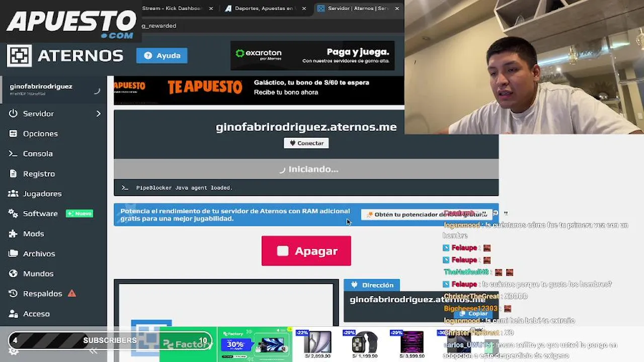The width and height of the screenshot is (644, 362).
Task: Click the settings gear icon at bottom left
Action: coord(13,351)
